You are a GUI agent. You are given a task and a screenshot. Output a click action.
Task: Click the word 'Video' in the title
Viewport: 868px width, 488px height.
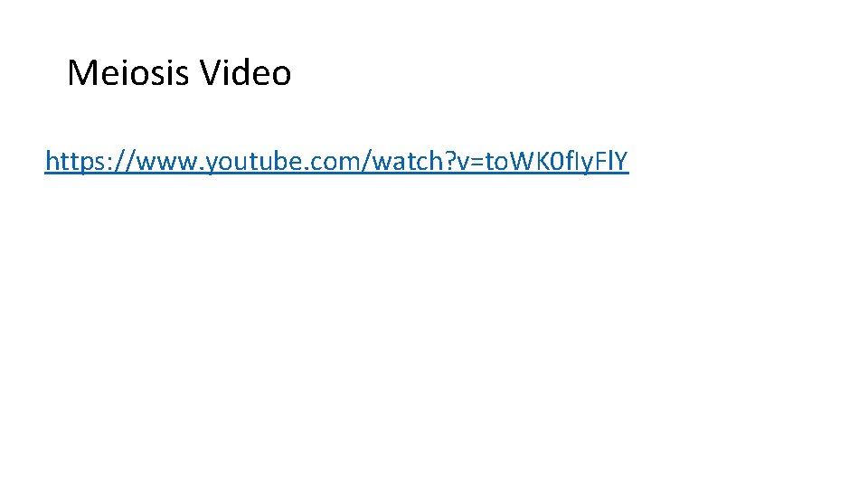[x=245, y=72]
